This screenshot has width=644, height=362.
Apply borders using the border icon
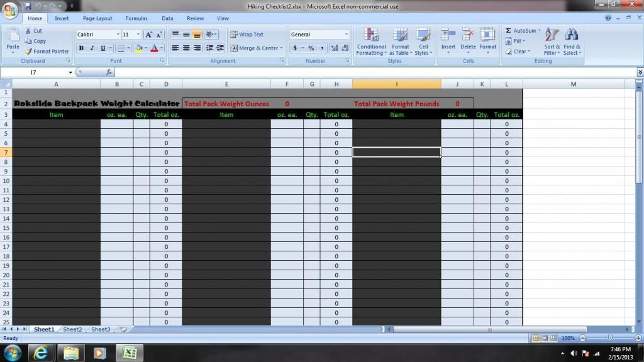(121, 48)
